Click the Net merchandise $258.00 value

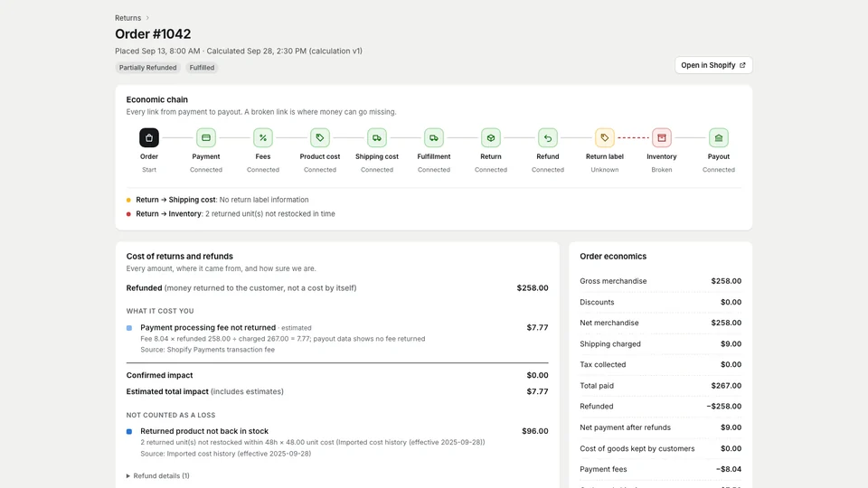point(726,323)
